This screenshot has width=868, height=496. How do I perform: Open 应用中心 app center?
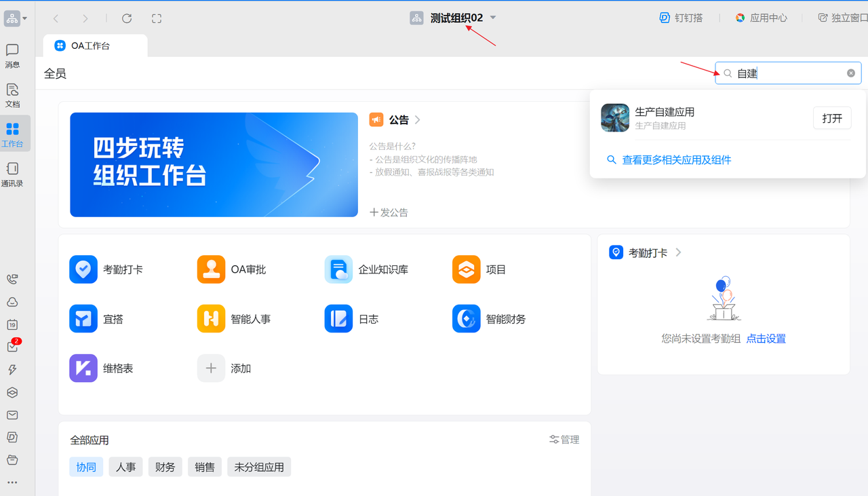click(x=762, y=18)
